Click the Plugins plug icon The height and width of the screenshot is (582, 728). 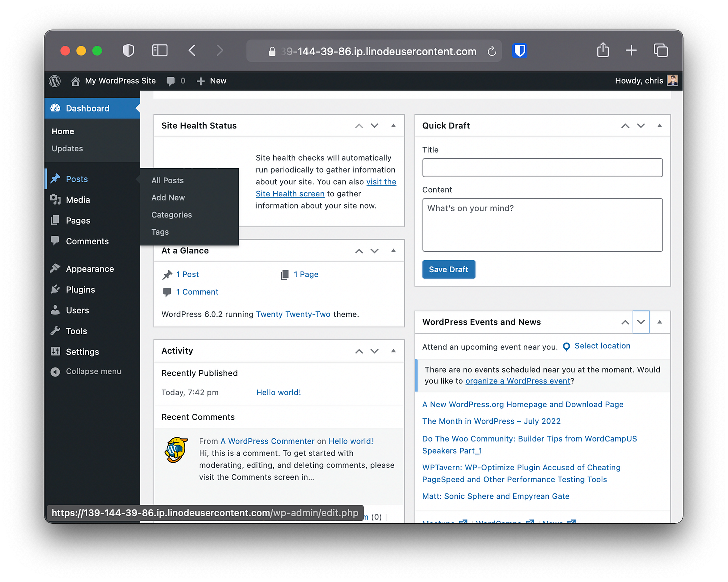pyautogui.click(x=55, y=289)
